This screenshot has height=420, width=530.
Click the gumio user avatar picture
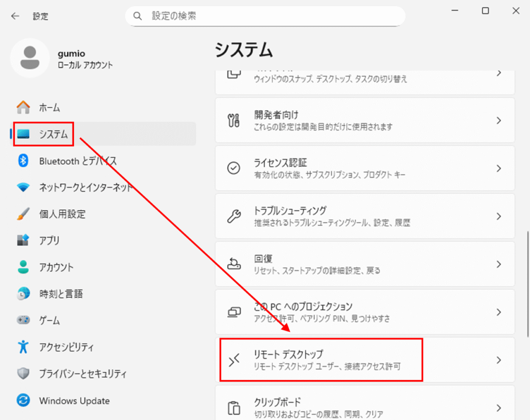tap(31, 58)
